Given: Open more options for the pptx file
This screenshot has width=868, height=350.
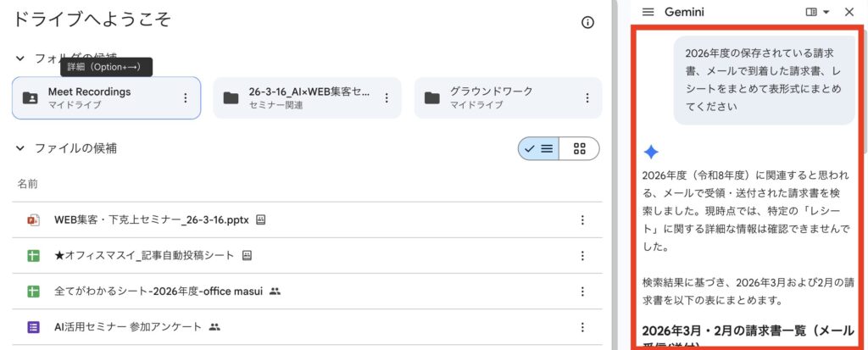Looking at the screenshot, I should click(582, 220).
